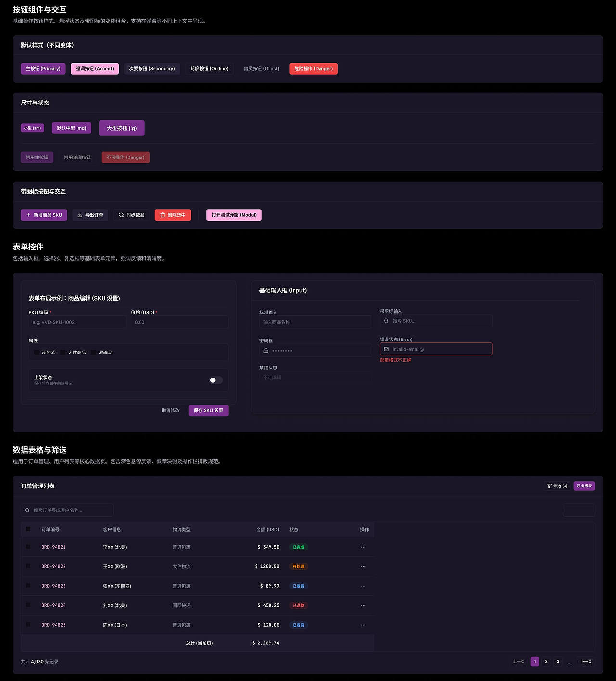Toggle the 上架状态 switch
Image resolution: width=616 pixels, height=681 pixels.
click(x=216, y=380)
